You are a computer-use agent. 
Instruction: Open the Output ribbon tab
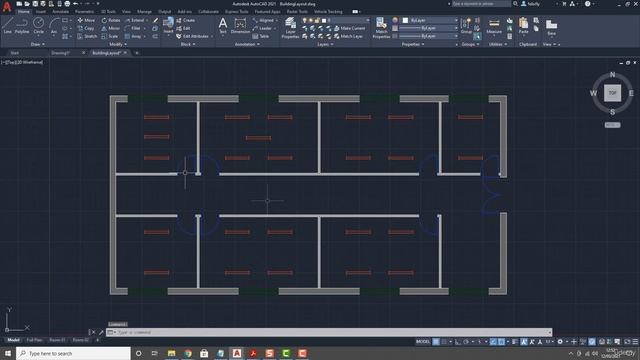click(x=164, y=12)
